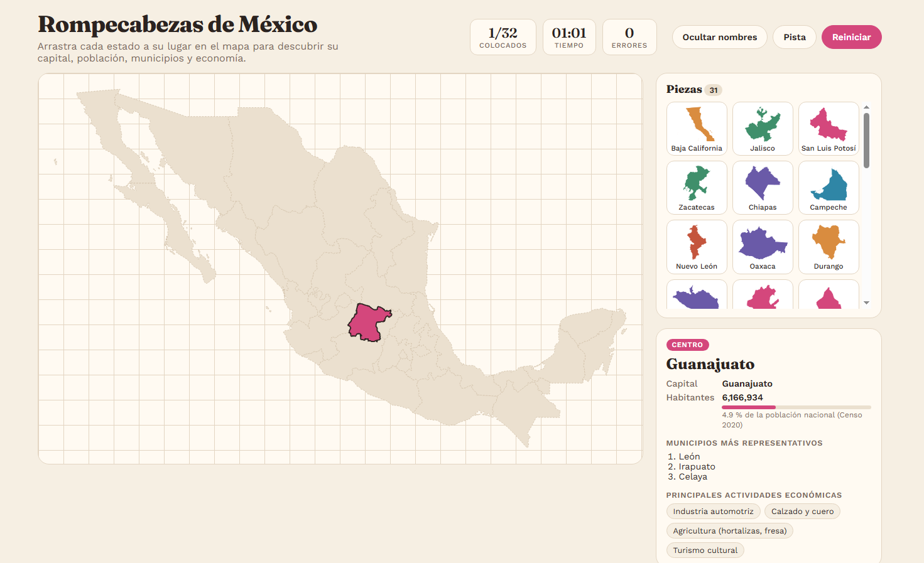
Task: Click the Industria automotriz tag
Action: [x=713, y=512]
